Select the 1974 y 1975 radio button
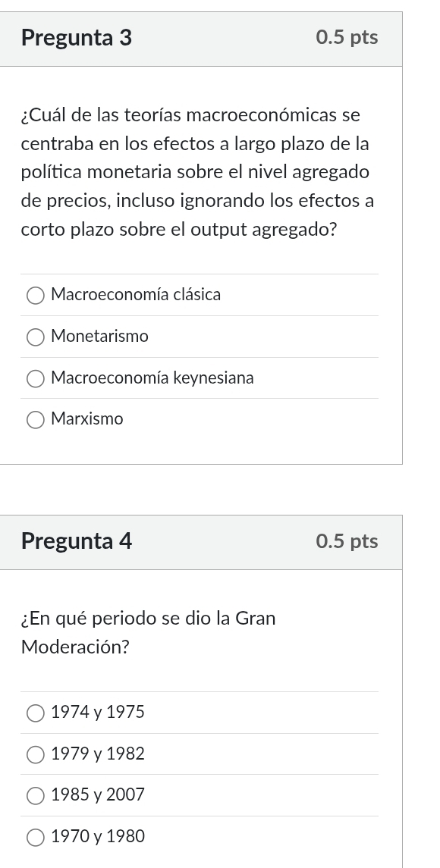The height and width of the screenshot is (868, 440). click(x=34, y=713)
